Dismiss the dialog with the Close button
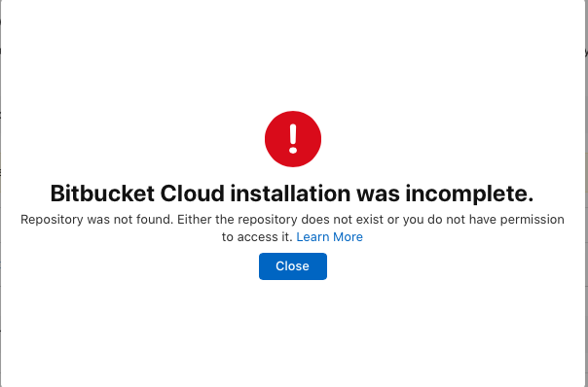The width and height of the screenshot is (588, 387). [x=293, y=266]
